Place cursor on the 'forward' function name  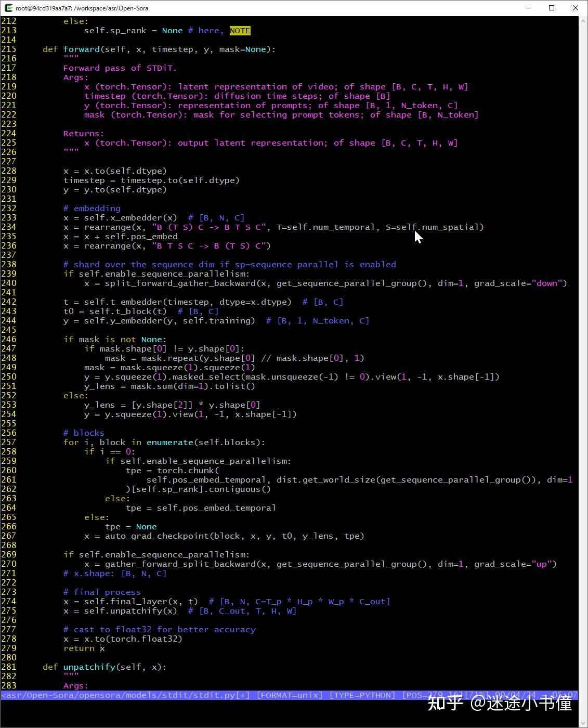pyautogui.click(x=82, y=49)
